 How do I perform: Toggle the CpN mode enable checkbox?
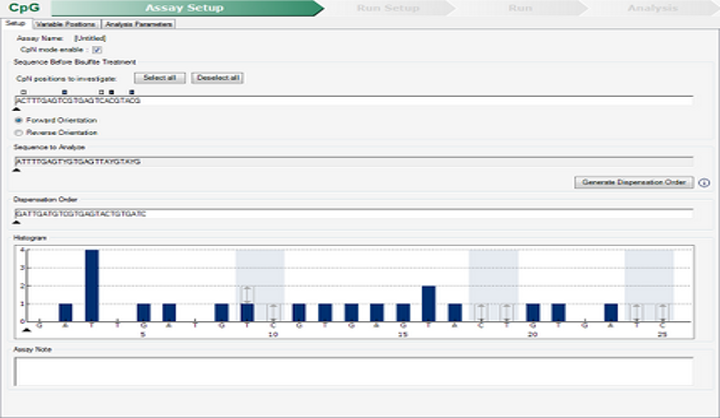tap(97, 49)
